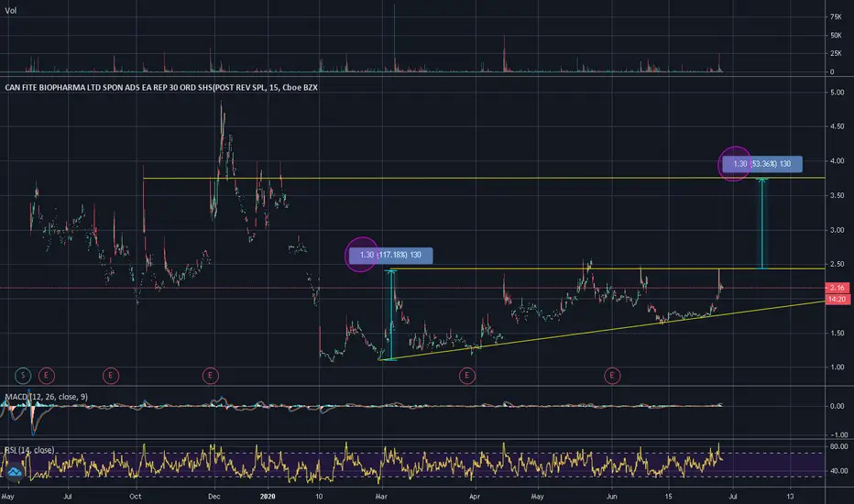Click the 80.00 RSI axis label
Screen dimensions: 854x504
coord(838,447)
